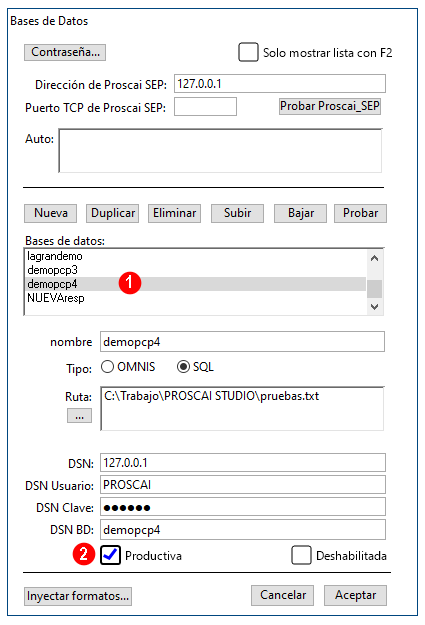This screenshot has width=425, height=625.
Task: Click the Nueva button
Action: click(x=51, y=213)
